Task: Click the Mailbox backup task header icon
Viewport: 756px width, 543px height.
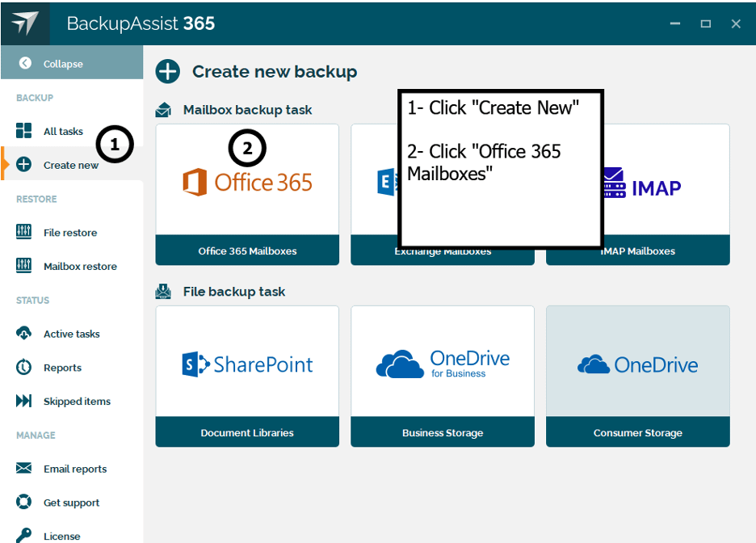Action: (x=162, y=108)
